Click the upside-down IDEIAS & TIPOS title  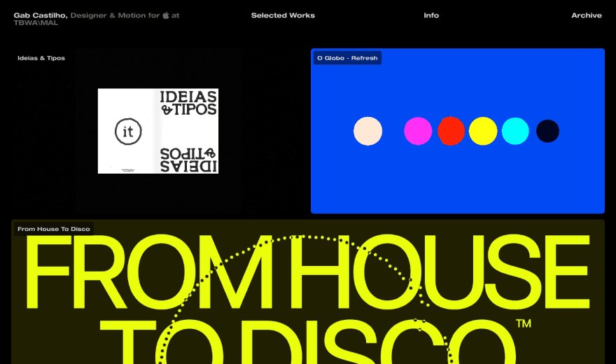(188, 160)
